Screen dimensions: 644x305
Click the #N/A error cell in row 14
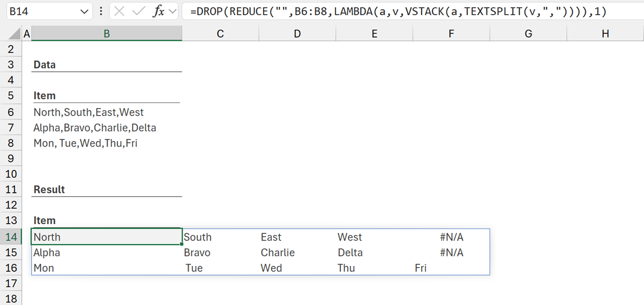click(451, 237)
